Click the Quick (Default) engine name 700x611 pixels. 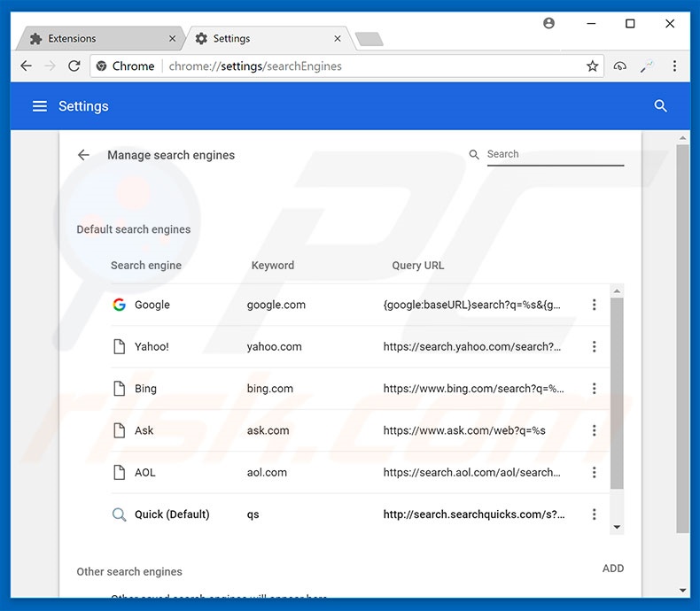click(172, 514)
